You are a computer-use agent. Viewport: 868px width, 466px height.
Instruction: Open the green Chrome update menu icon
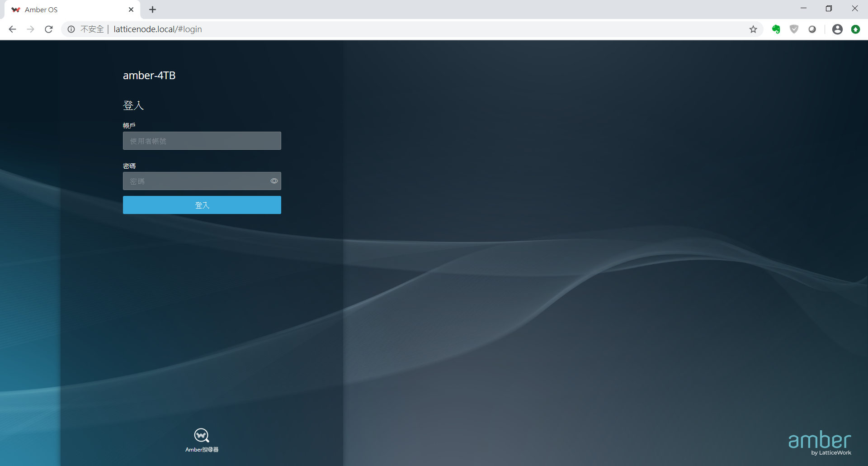(855, 29)
